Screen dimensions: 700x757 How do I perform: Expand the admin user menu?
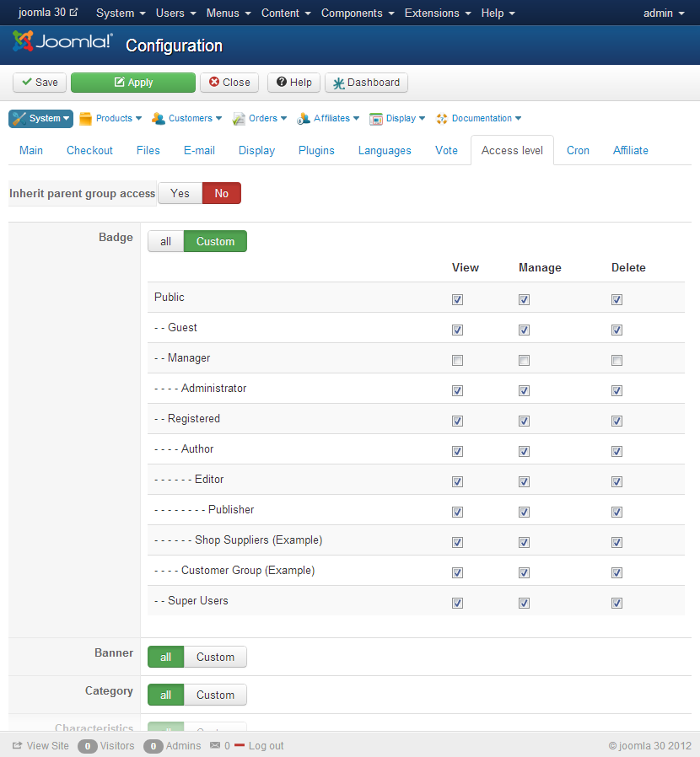tap(663, 13)
